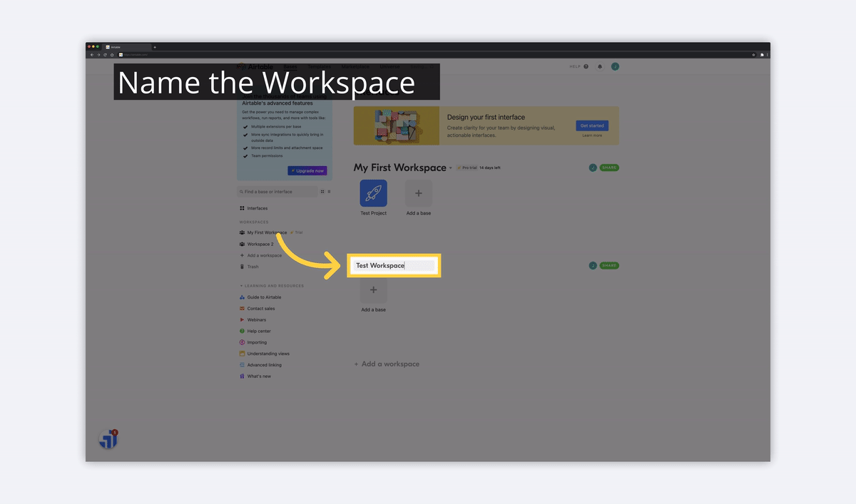Screen dimensions: 856x504
Task: Open the Templates tab in header
Action: [319, 66]
